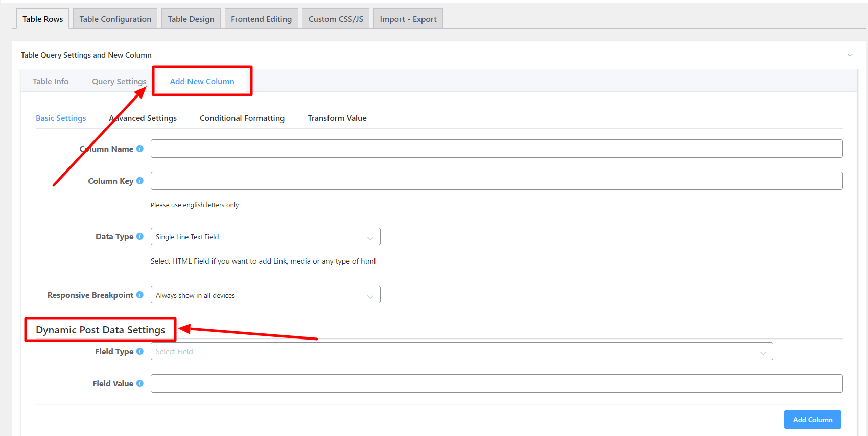Switch to the Table Rows tab
This screenshot has height=436, width=868.
coord(42,19)
